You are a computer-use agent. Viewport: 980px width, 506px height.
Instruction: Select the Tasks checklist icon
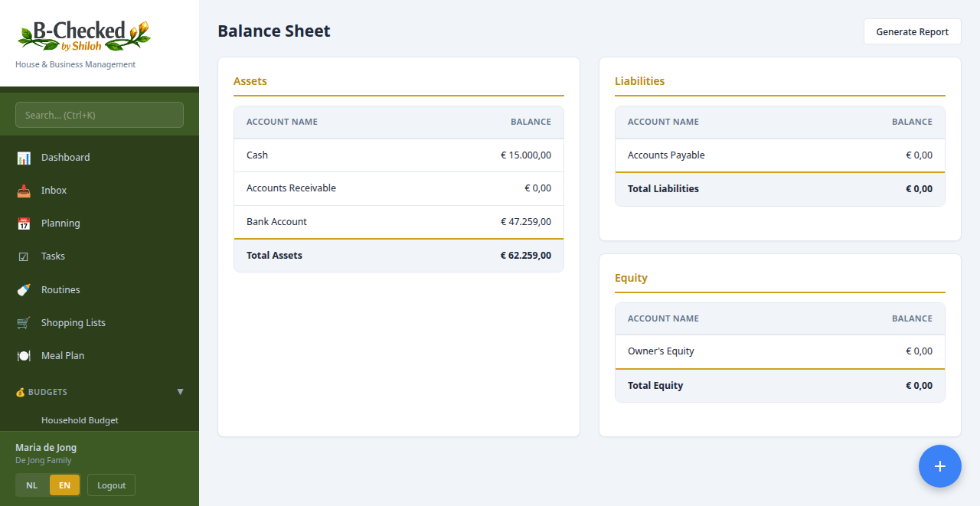tap(23, 256)
